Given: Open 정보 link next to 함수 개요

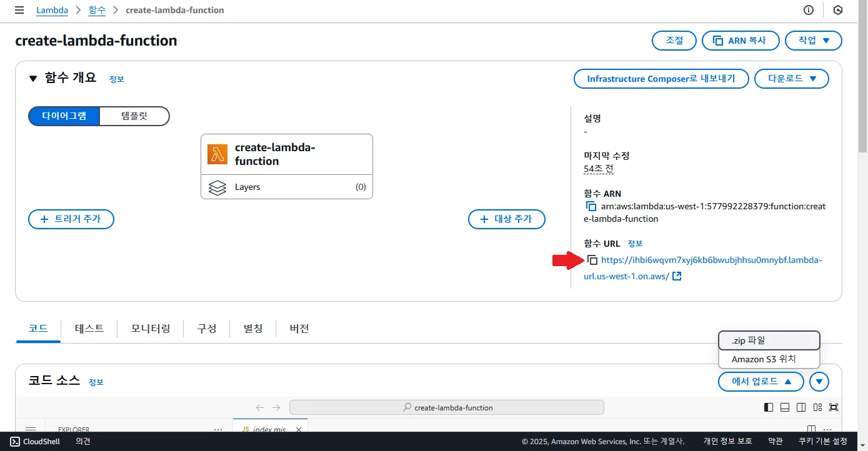Looking at the screenshot, I should tap(117, 79).
